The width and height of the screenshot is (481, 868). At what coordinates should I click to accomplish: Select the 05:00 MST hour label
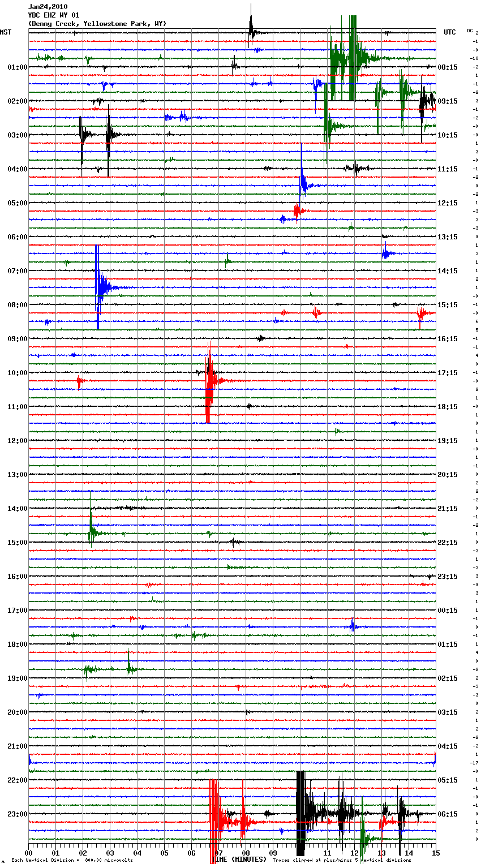pyautogui.click(x=18, y=203)
